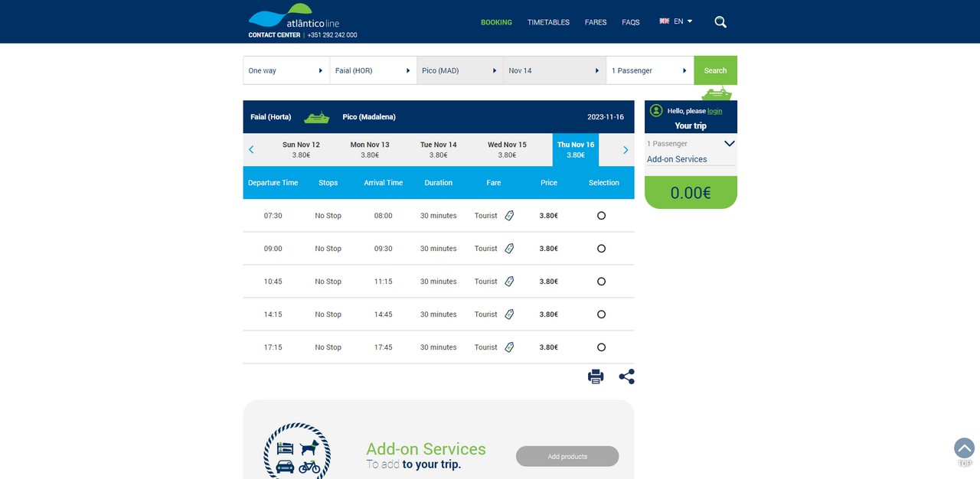Open the Faial (HOR) origin dropdown
The image size is (980, 479).
[374, 70]
